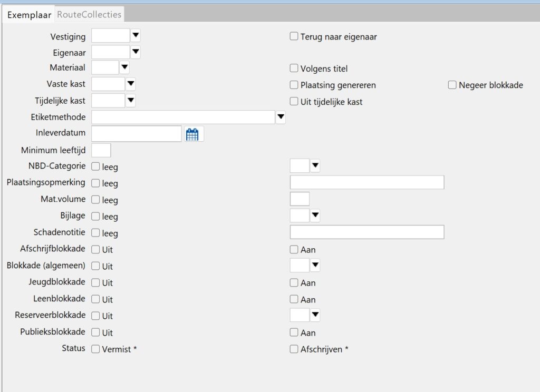Switch to the RouteCollecties tab
Screen dimensions: 540x392
[89, 14]
